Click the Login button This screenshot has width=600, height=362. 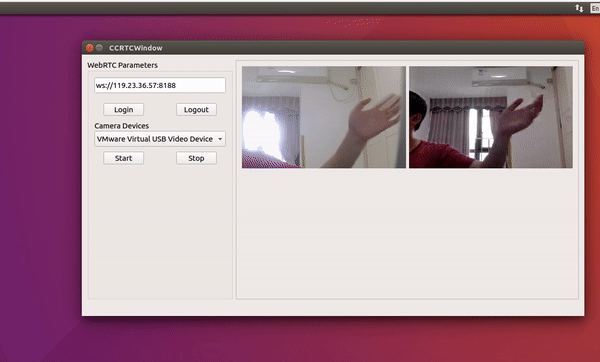pyautogui.click(x=123, y=109)
